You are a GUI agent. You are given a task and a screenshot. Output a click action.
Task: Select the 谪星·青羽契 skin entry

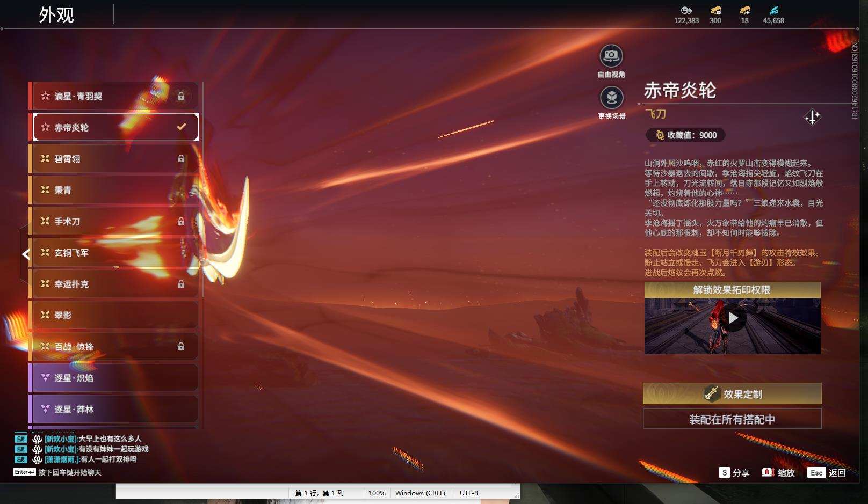pos(114,96)
